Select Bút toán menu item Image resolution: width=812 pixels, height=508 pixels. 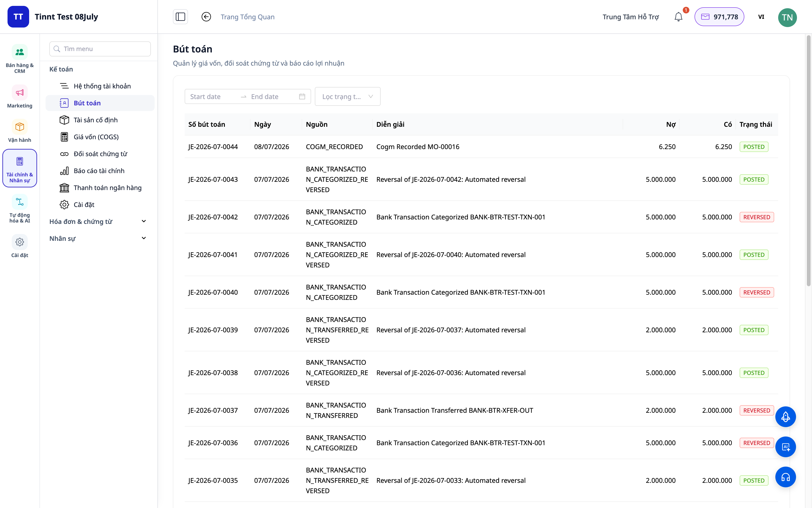point(100,103)
